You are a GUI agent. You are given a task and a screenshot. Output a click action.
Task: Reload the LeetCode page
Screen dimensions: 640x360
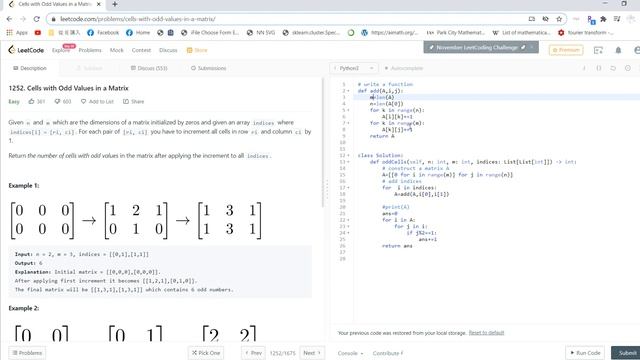coord(36,19)
